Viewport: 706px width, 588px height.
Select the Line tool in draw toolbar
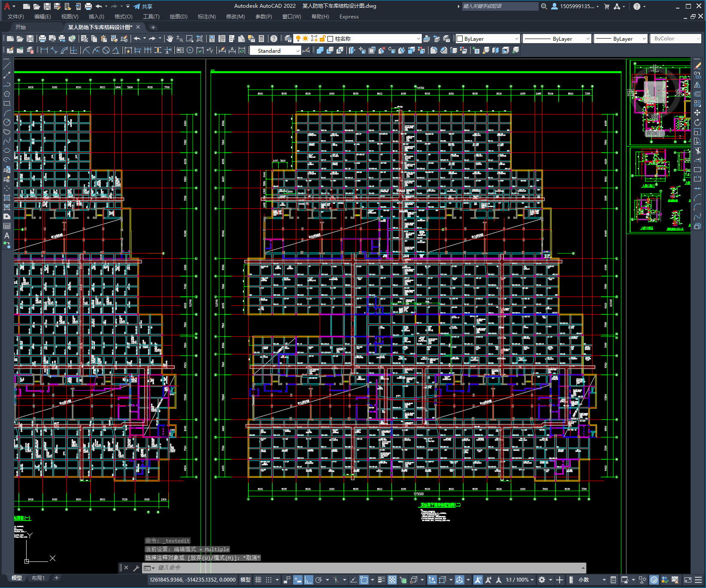7,66
